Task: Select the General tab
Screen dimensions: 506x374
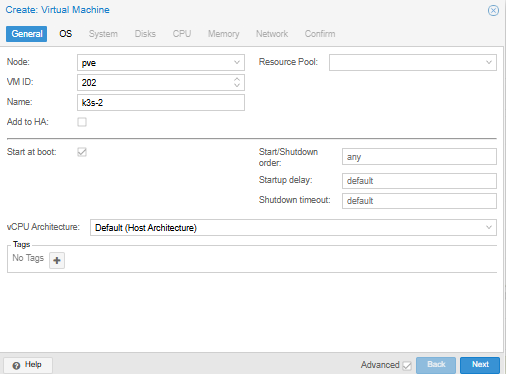Action: coord(27,34)
